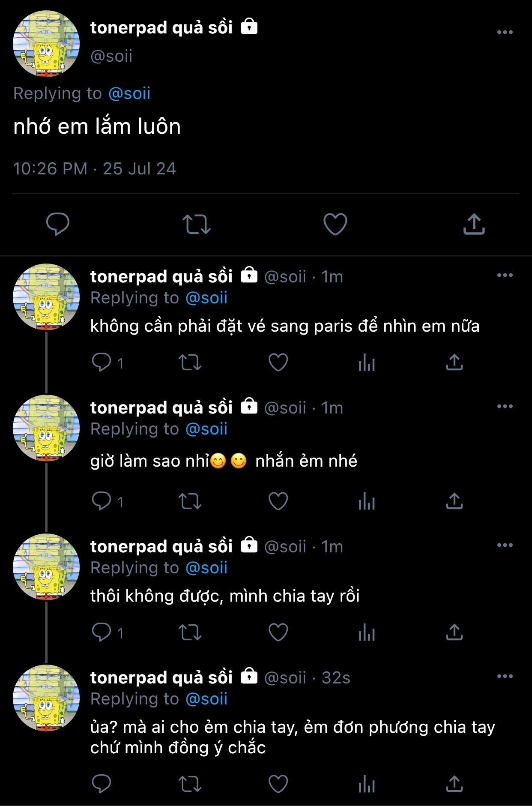Open more options for the main tweet
The image size is (532, 806).
[x=505, y=32]
